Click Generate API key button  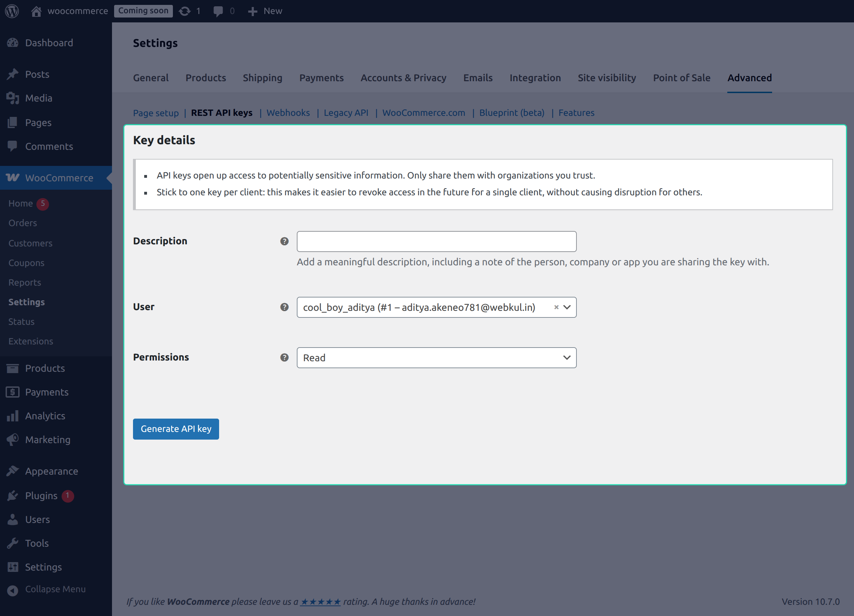coord(176,429)
